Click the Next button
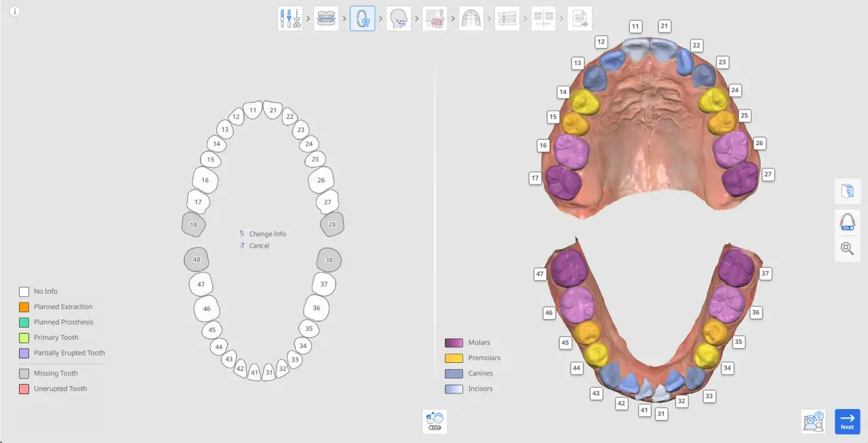The image size is (868, 443). click(x=847, y=421)
